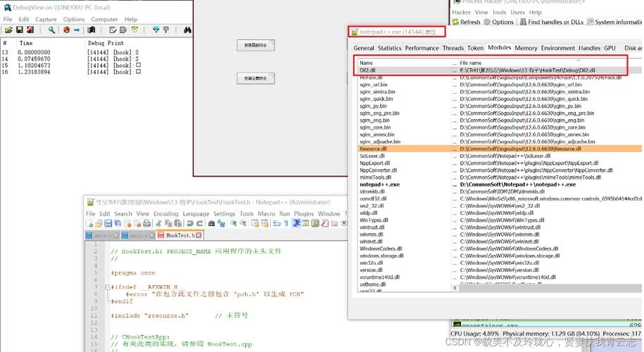
Task: Sort modules by the Name column header
Action: tap(404, 63)
